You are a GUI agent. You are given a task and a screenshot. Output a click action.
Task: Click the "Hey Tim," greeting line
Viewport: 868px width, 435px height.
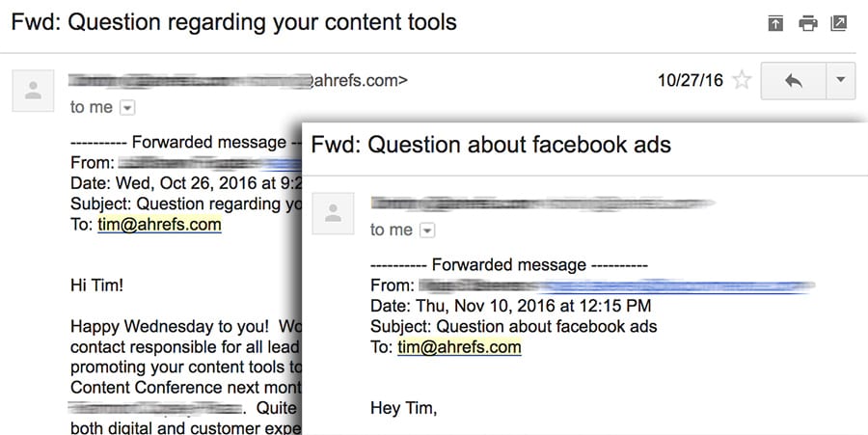[403, 408]
